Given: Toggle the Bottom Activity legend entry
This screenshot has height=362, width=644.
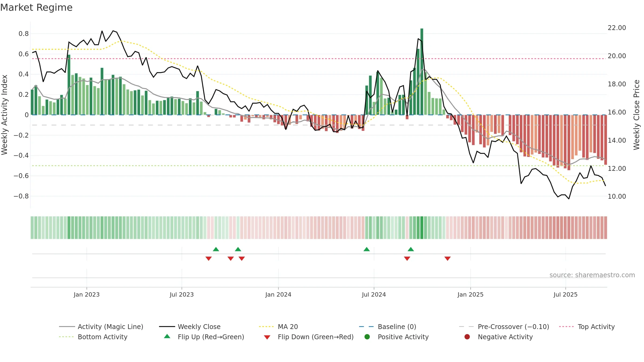Looking at the screenshot, I should point(93,337).
